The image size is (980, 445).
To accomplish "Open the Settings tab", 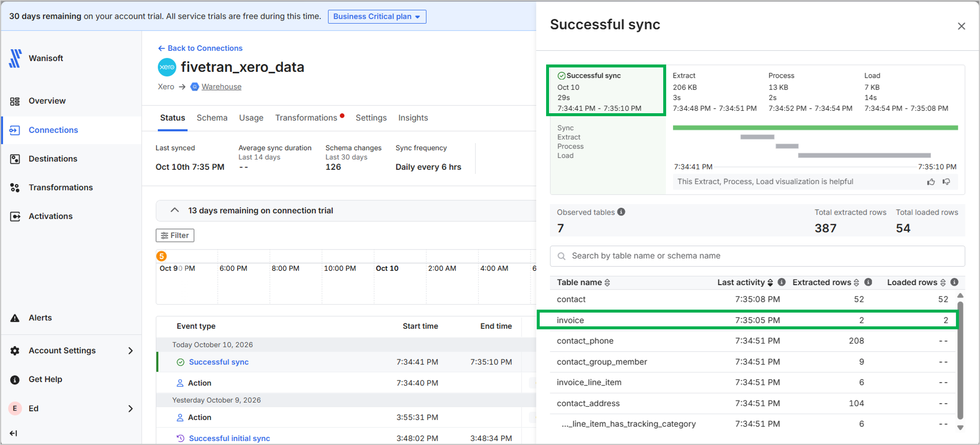I will pyautogui.click(x=371, y=118).
